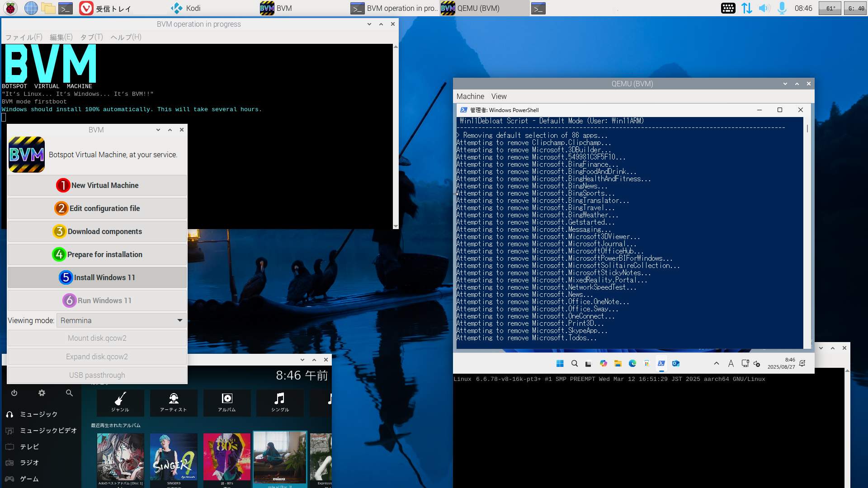
Task: Click the volume speaker tray icon
Action: (764, 8)
